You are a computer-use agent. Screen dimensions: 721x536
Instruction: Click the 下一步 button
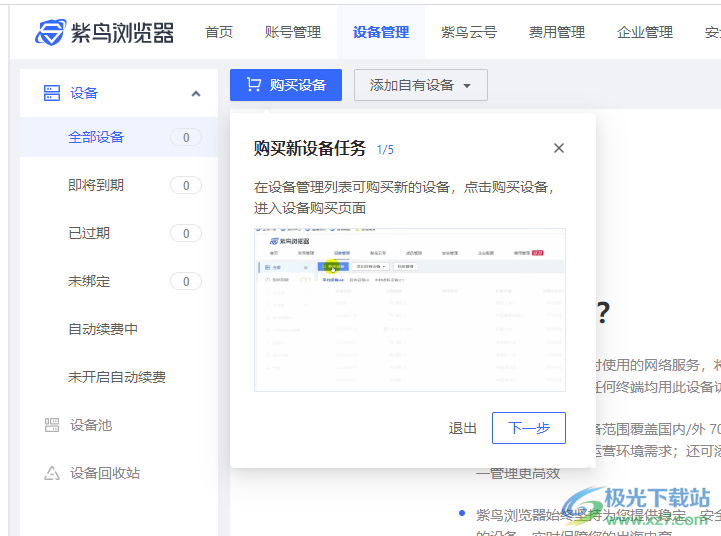click(529, 428)
